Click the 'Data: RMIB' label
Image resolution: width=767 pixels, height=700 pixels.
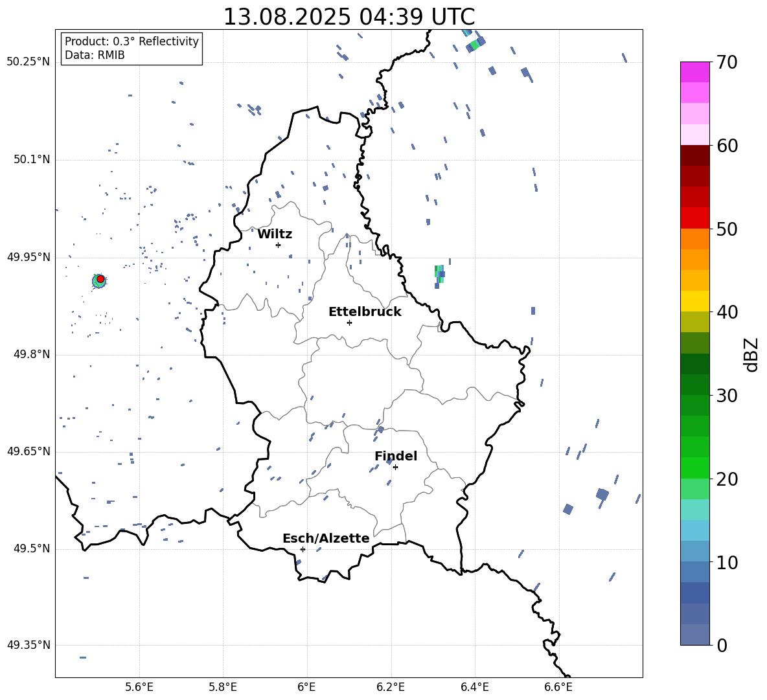[95, 55]
